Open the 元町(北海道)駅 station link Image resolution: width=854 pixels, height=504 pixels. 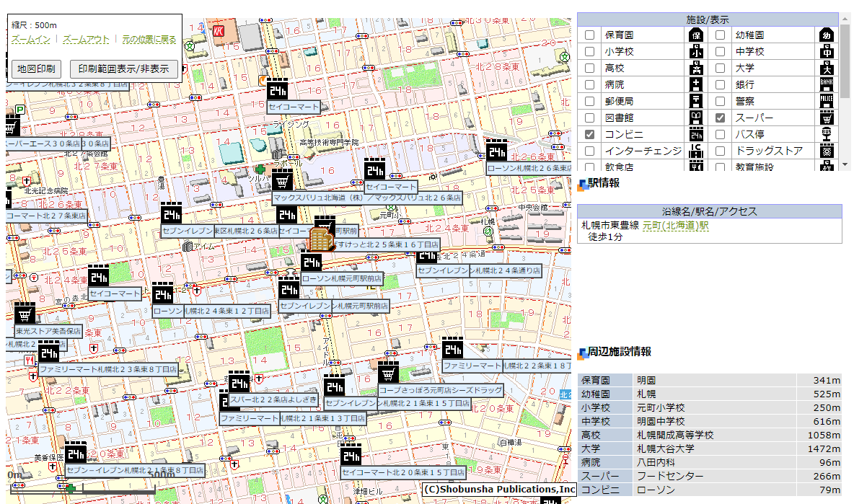click(x=675, y=226)
